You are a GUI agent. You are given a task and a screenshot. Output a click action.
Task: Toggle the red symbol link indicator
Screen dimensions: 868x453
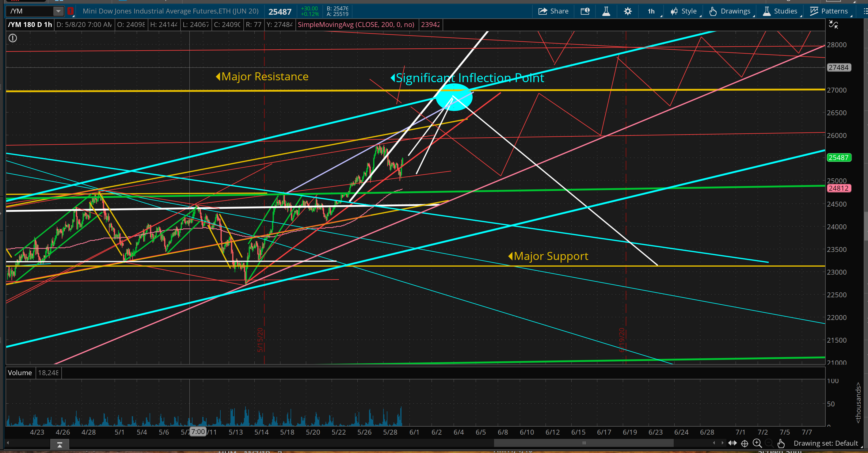pos(70,11)
